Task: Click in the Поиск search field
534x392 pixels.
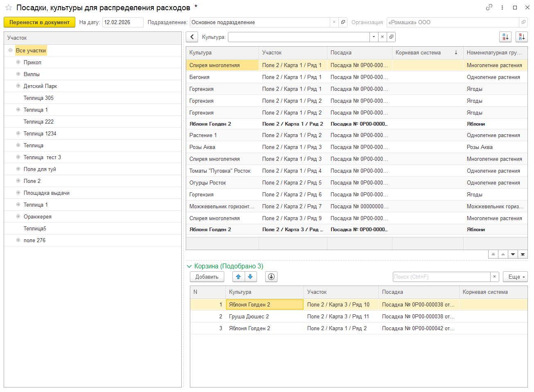Action: click(441, 277)
